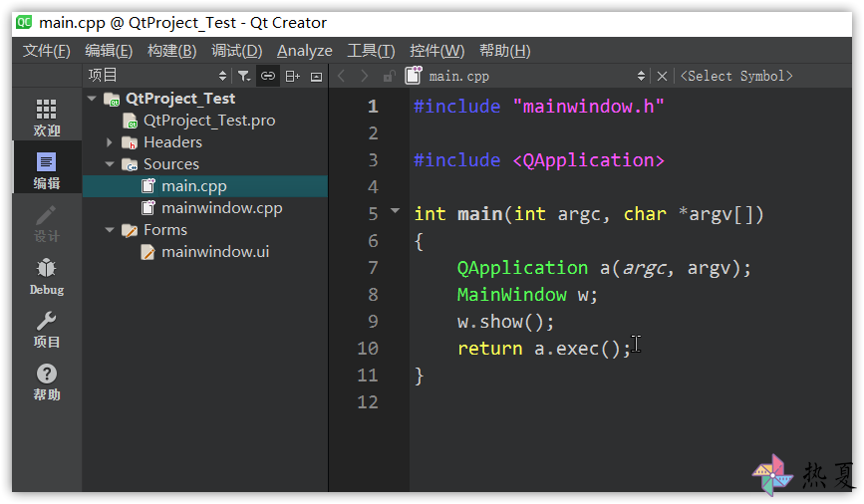
Task: Click the QtProject_Test.pro file icon
Action: (130, 121)
